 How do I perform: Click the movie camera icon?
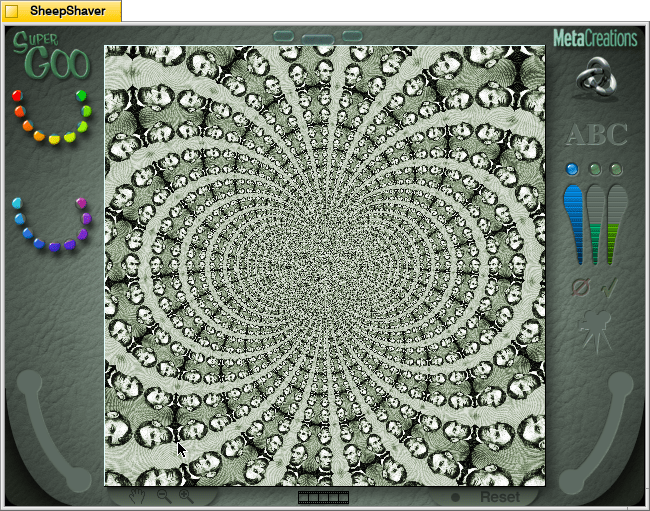click(x=596, y=331)
